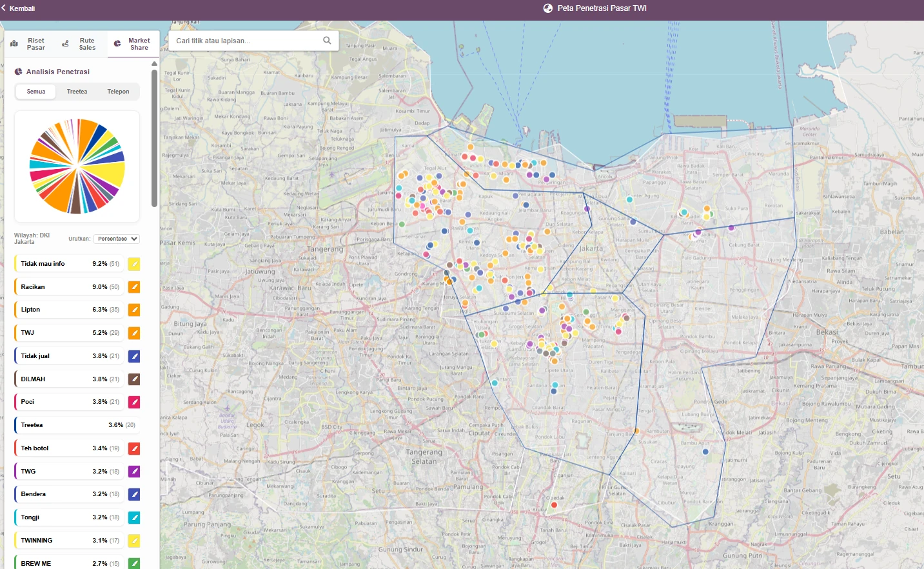The width and height of the screenshot is (924, 569).
Task: Click the BREW ME color edit icon
Action: 134,563
